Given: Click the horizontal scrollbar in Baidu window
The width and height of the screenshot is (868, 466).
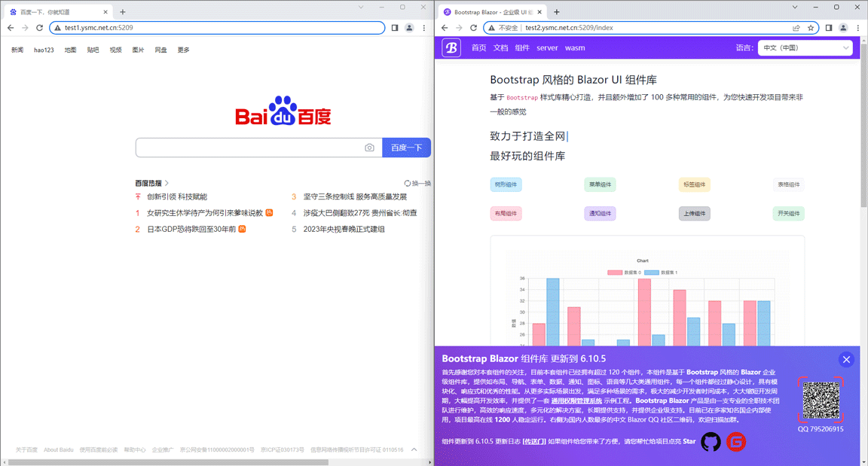Looking at the screenshot, I should (x=168, y=462).
